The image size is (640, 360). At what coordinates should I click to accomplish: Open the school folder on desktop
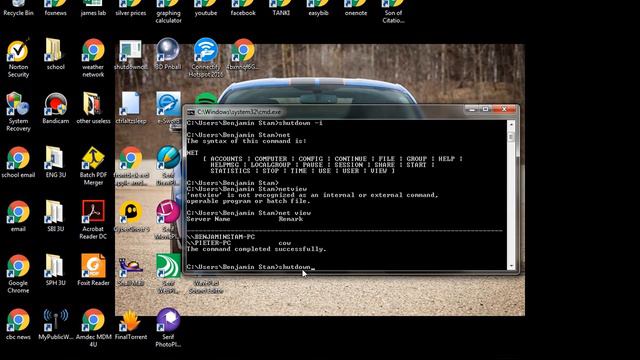pos(55,54)
